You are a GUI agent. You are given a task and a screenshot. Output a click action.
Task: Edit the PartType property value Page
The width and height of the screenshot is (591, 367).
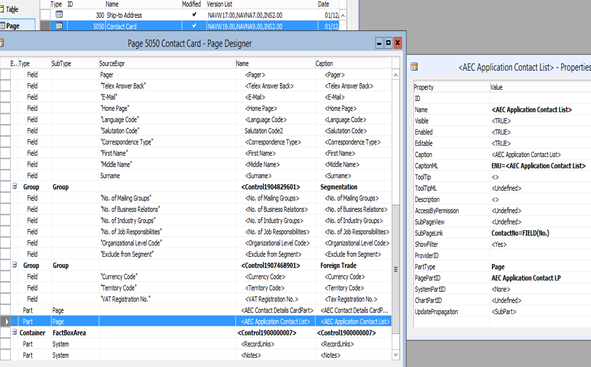point(540,267)
